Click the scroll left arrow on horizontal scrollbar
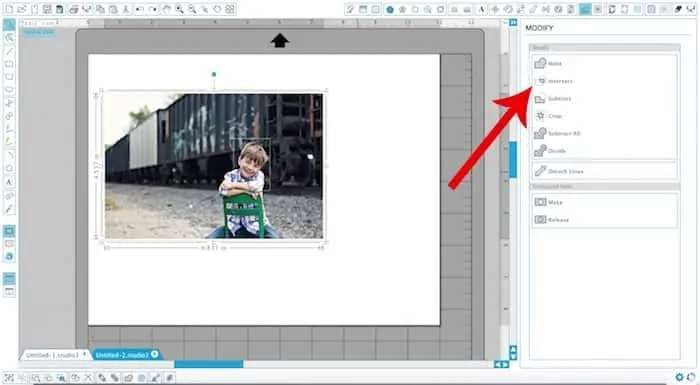This screenshot has width=700, height=385. click(x=498, y=364)
